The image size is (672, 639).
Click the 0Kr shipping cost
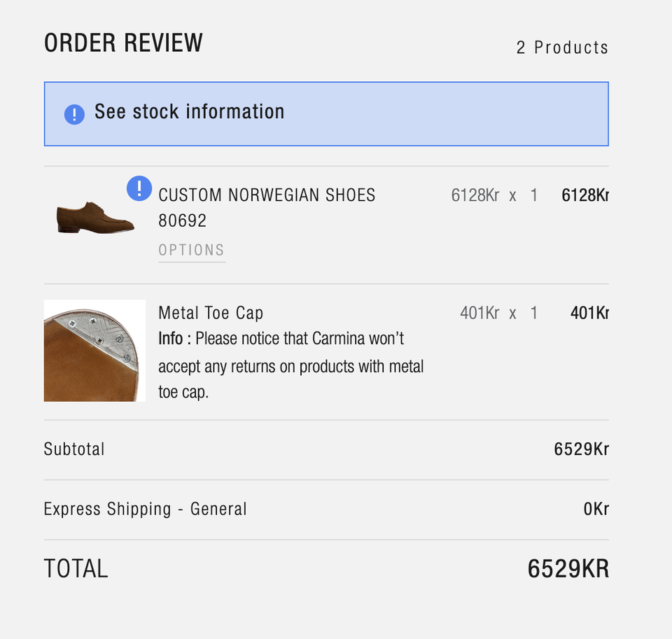point(596,509)
